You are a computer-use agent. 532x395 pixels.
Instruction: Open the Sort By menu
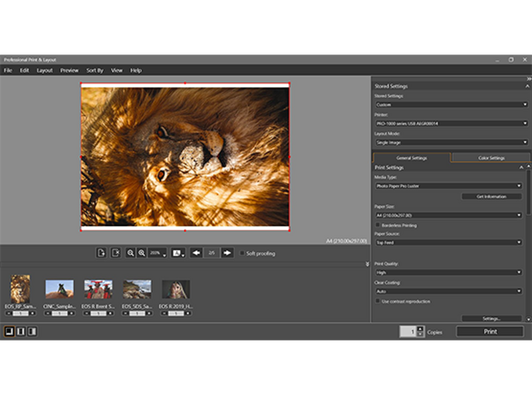click(x=95, y=70)
